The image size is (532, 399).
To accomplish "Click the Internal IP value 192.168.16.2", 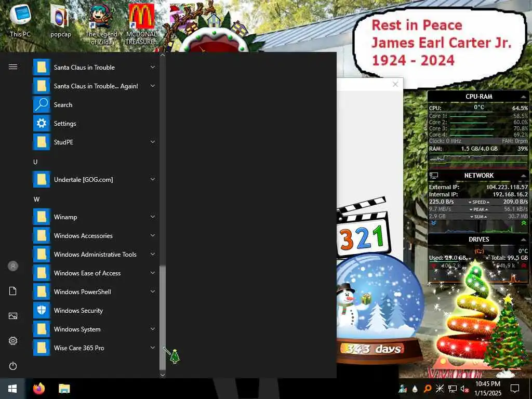I will (x=510, y=194).
